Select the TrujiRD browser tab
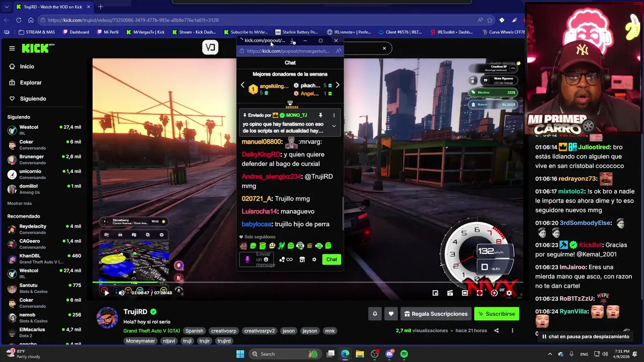 pyautogui.click(x=53, y=7)
